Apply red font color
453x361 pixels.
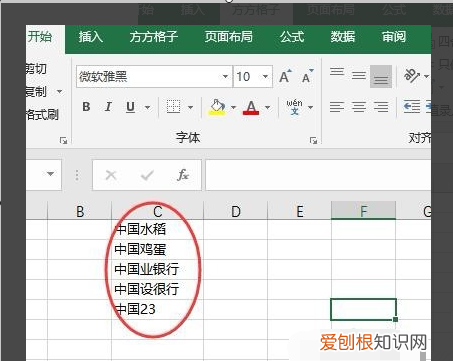click(251, 107)
